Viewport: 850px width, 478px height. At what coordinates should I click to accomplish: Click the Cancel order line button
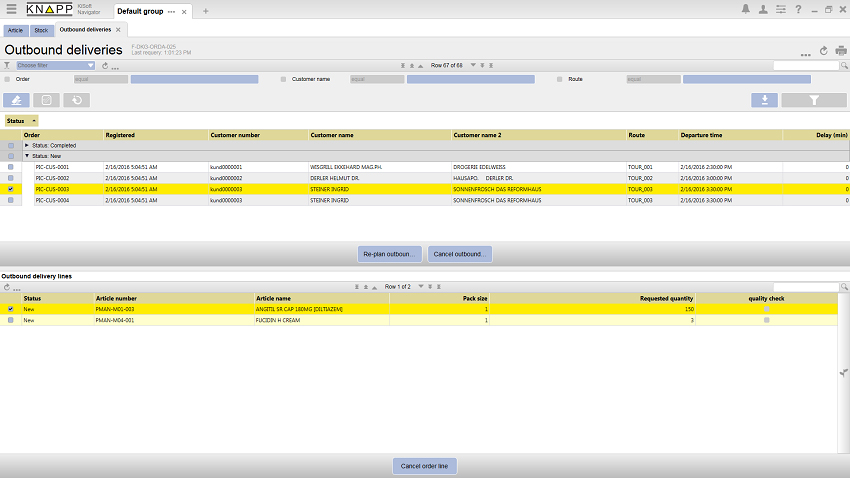point(424,466)
